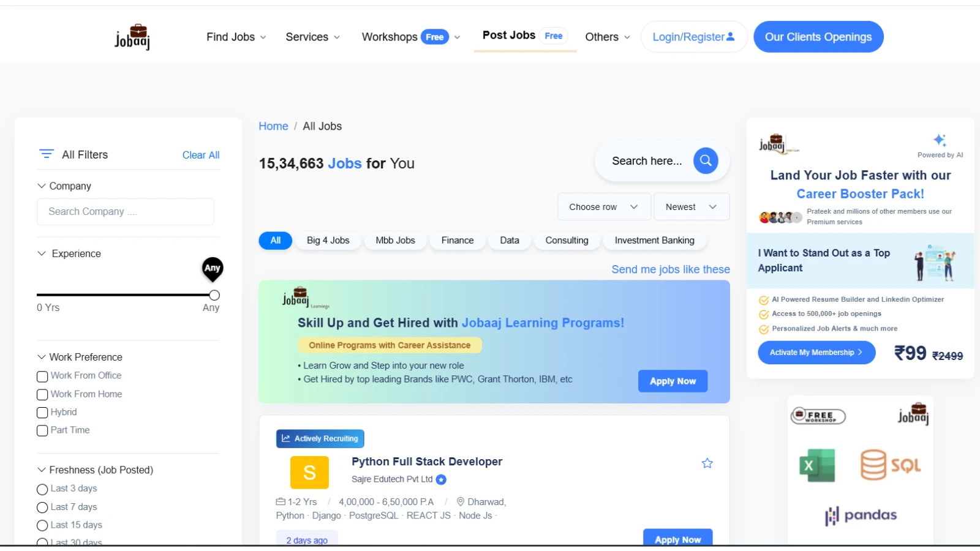Click the Jobaaj logo in header
The image size is (980, 551).
(x=132, y=37)
